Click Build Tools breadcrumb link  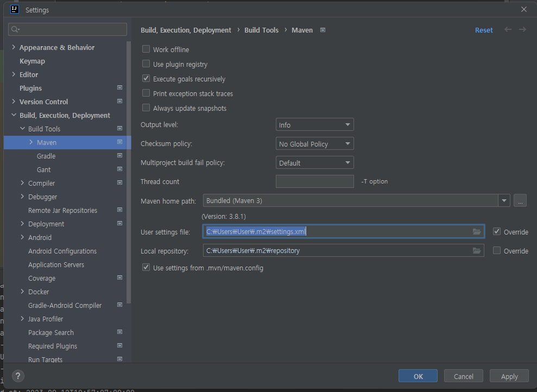tap(261, 30)
